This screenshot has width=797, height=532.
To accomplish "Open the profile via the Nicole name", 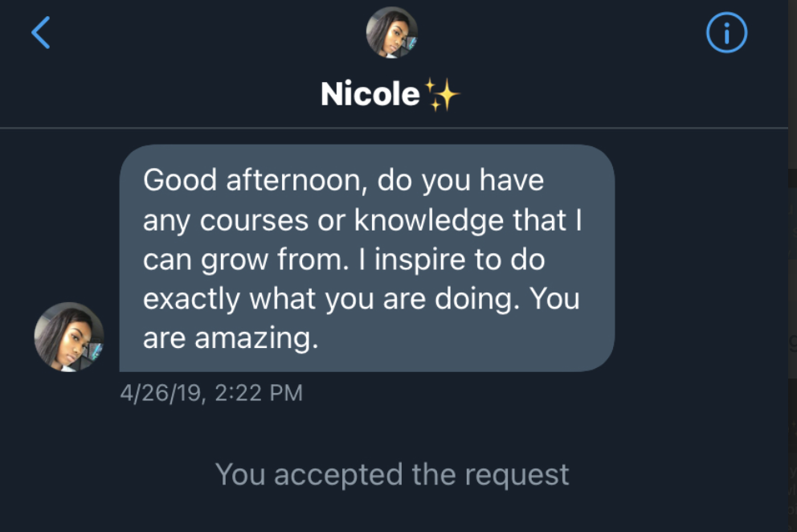I will pyautogui.click(x=370, y=95).
